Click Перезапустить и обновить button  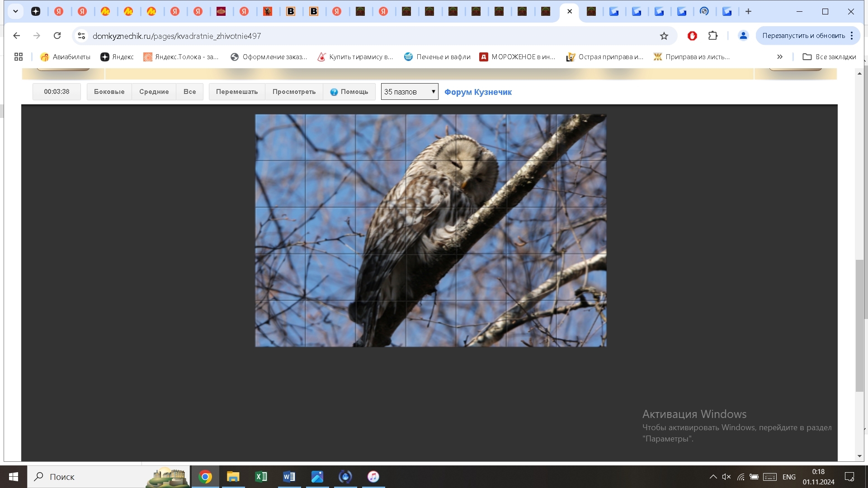[x=803, y=36]
